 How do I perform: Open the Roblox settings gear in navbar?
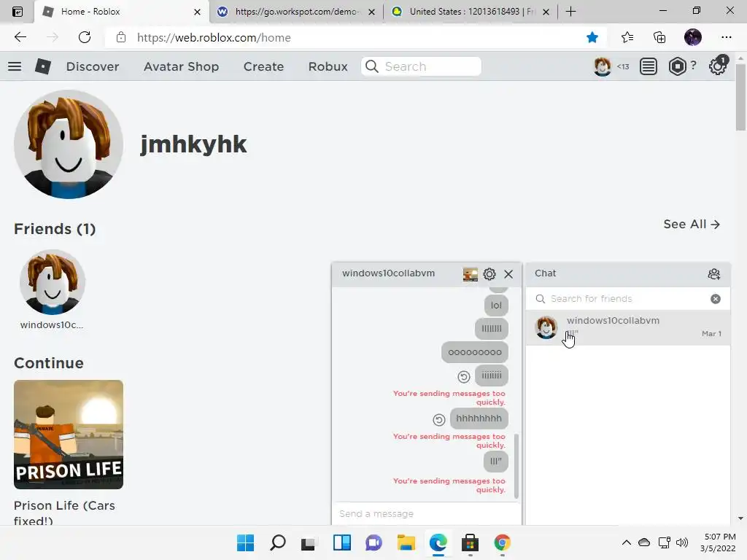tap(717, 66)
